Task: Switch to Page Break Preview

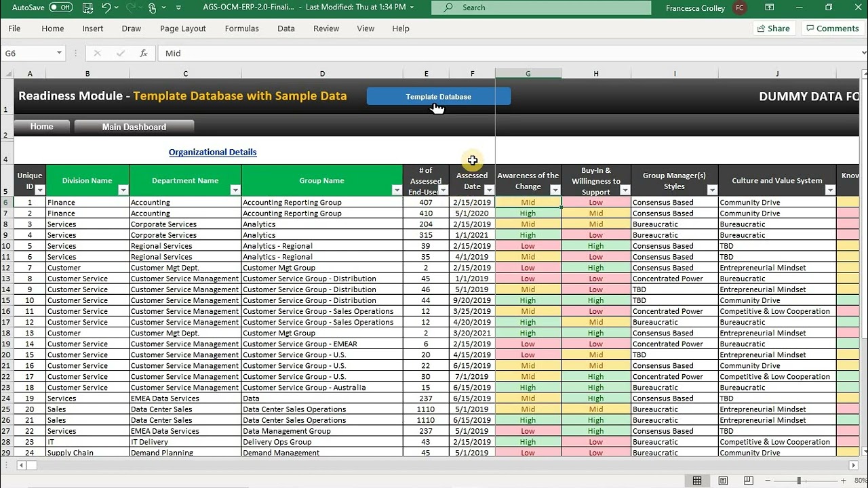Action: tap(748, 481)
